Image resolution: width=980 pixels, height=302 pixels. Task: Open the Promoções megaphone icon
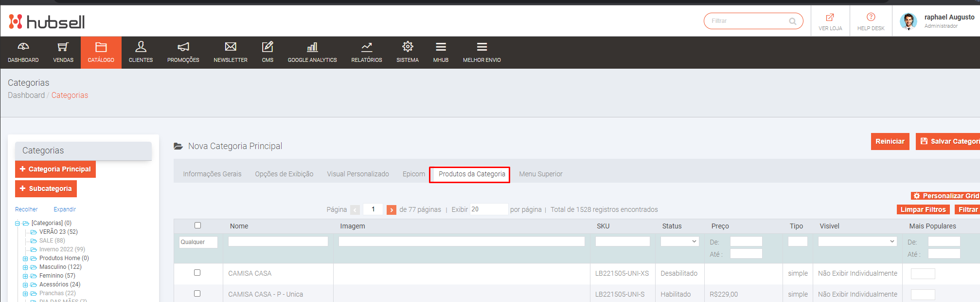point(183,47)
